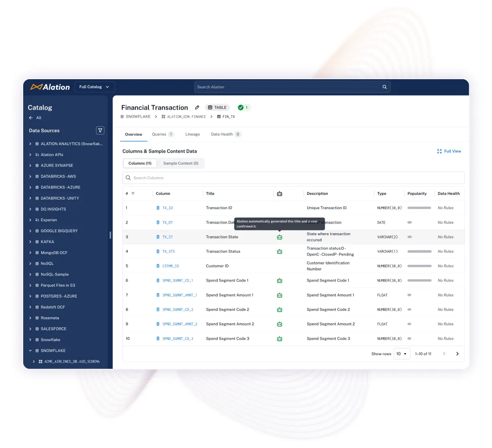Click the TABLE type badge
The height and width of the screenshot is (448, 492).
click(217, 108)
